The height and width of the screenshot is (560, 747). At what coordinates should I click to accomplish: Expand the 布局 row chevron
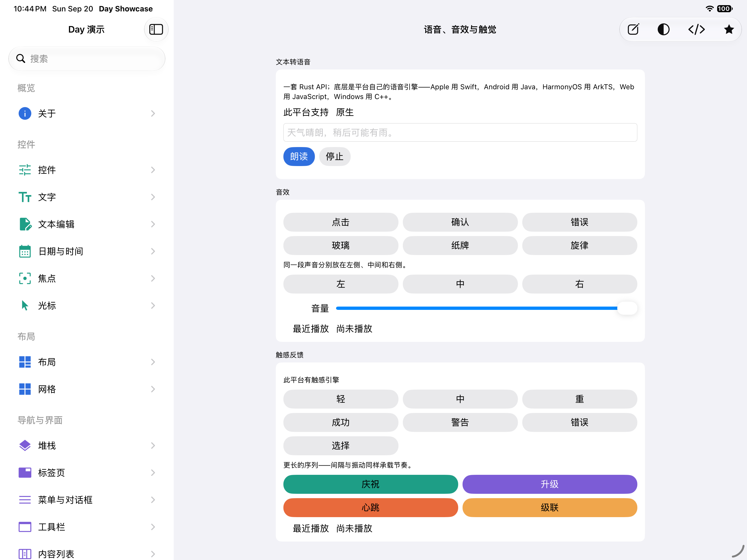click(x=153, y=362)
